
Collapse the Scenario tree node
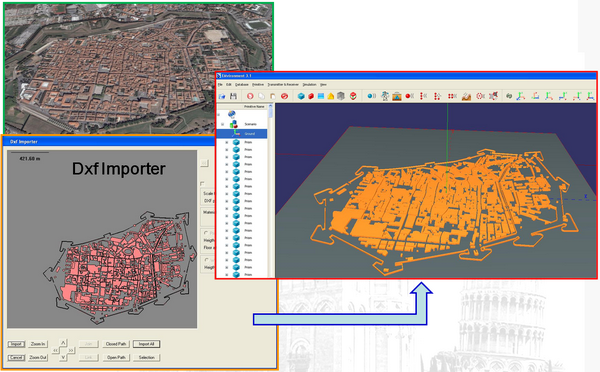222,124
